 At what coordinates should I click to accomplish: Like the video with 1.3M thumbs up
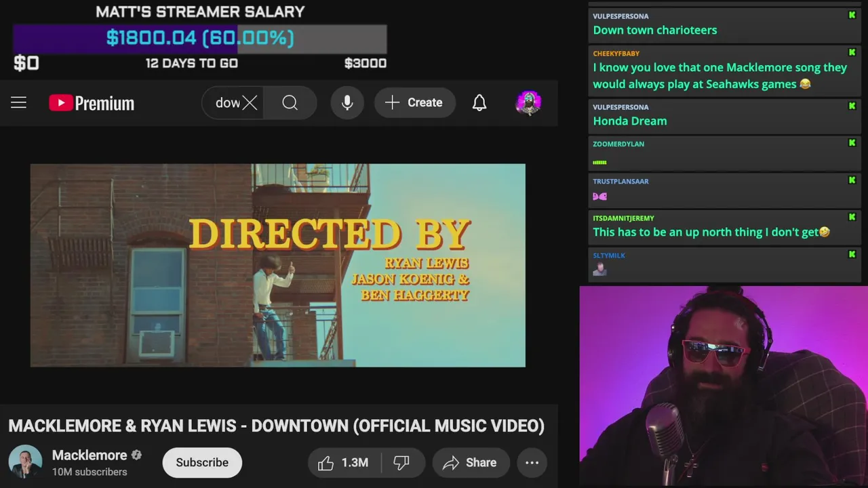(343, 462)
